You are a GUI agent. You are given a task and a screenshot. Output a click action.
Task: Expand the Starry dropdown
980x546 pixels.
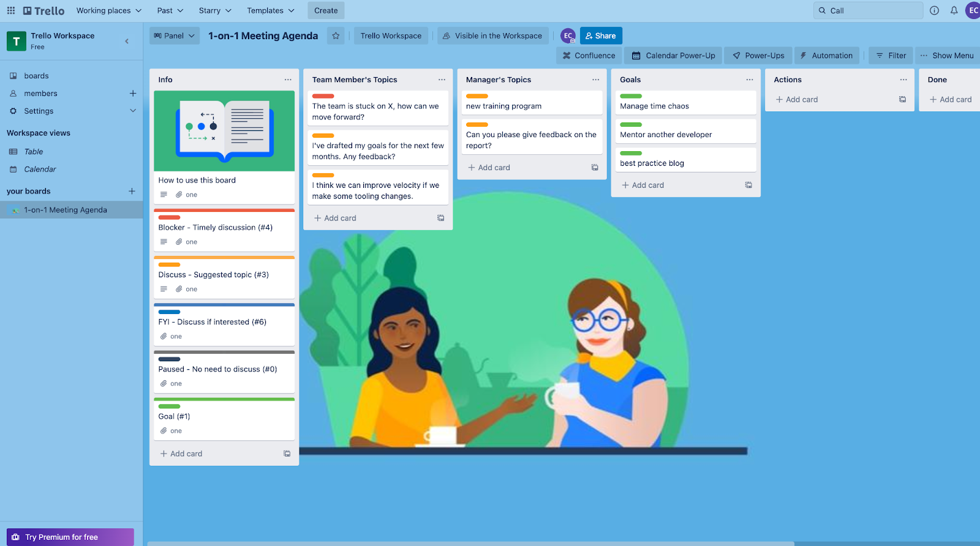pos(215,10)
